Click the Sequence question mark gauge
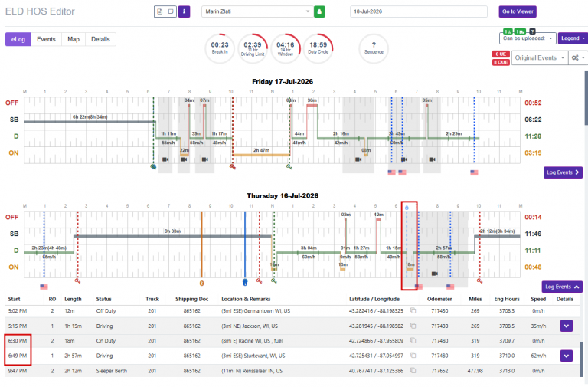Viewport: 588px width, 387px height. point(374,48)
